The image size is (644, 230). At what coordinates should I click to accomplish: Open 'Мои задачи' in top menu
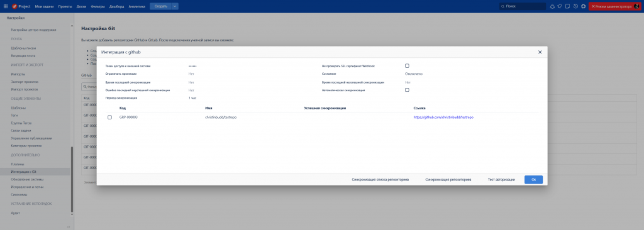click(x=44, y=6)
